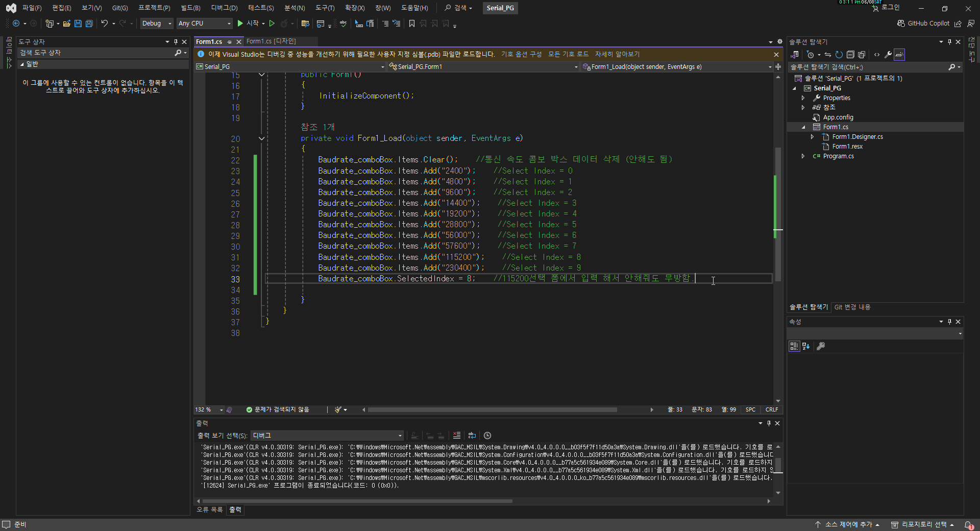Click the Undo arrow icon
This screenshot has height=531, width=980.
pos(104,23)
